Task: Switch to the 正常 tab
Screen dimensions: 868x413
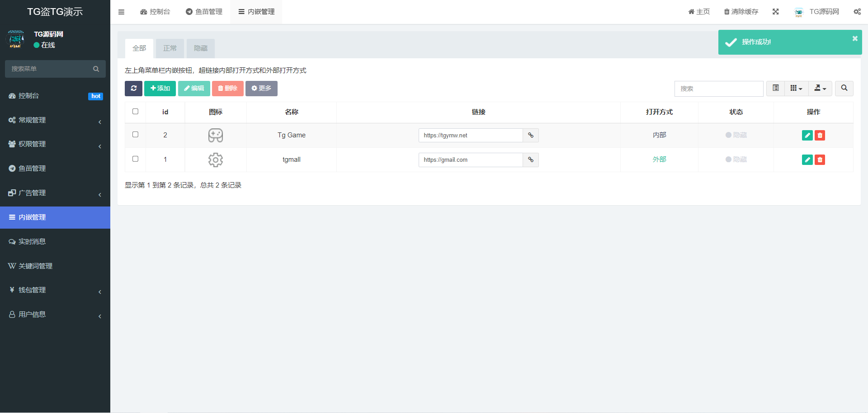Action: click(x=170, y=48)
